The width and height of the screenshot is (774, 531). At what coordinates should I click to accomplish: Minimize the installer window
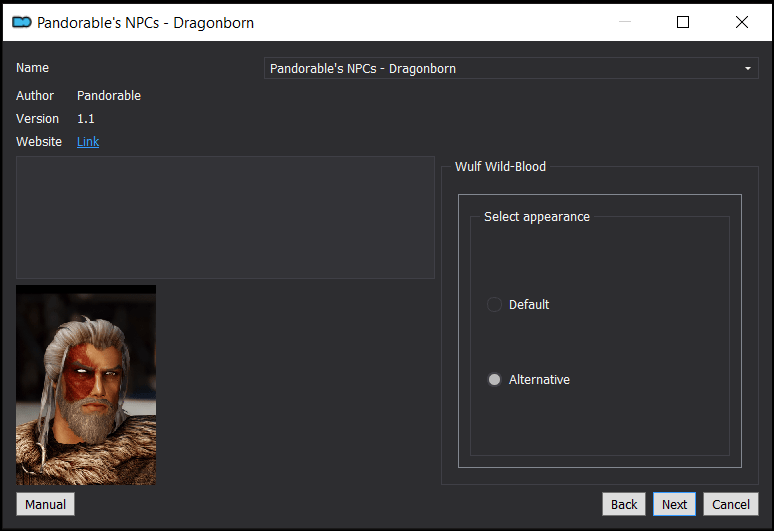pos(625,22)
